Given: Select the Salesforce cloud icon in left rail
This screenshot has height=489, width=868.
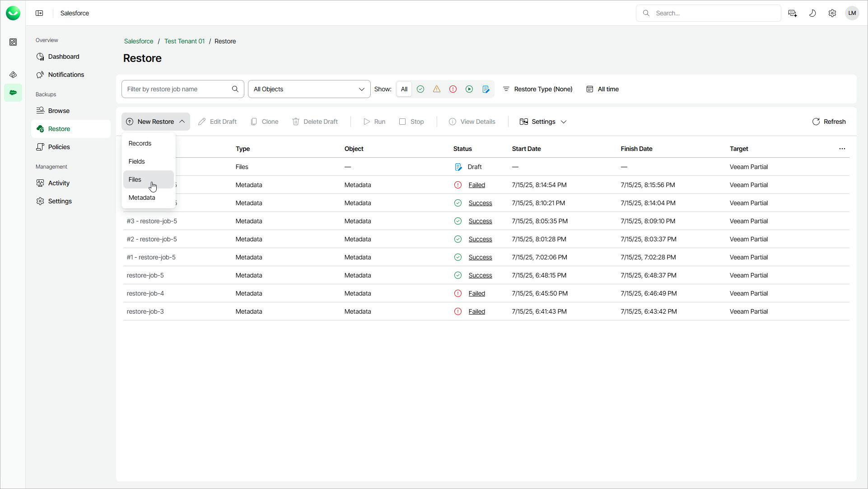Looking at the screenshot, I should click(13, 93).
